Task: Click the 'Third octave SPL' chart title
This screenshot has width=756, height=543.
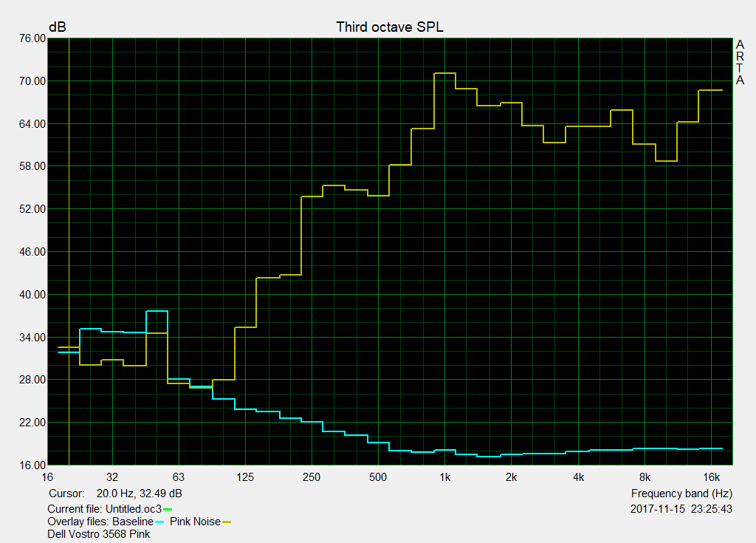Action: point(390,27)
